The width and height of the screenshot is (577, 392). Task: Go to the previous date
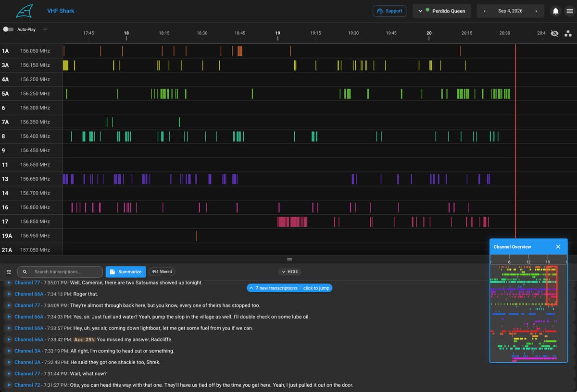(484, 11)
